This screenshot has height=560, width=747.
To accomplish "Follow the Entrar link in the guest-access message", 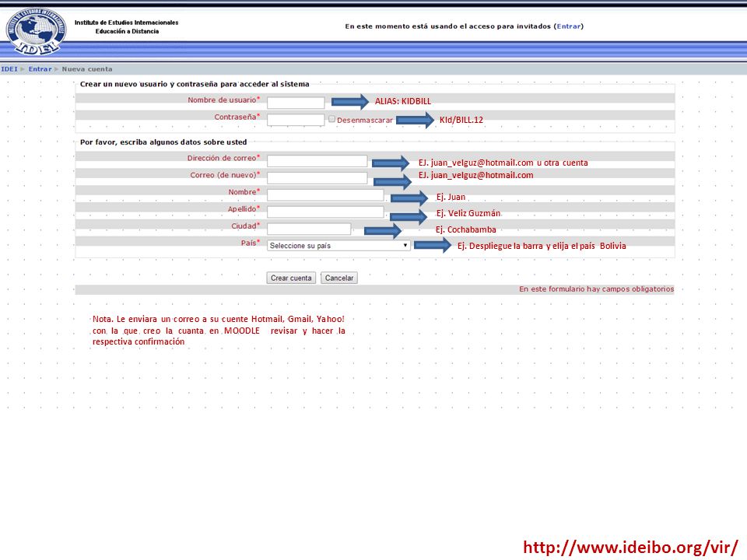I will point(568,26).
